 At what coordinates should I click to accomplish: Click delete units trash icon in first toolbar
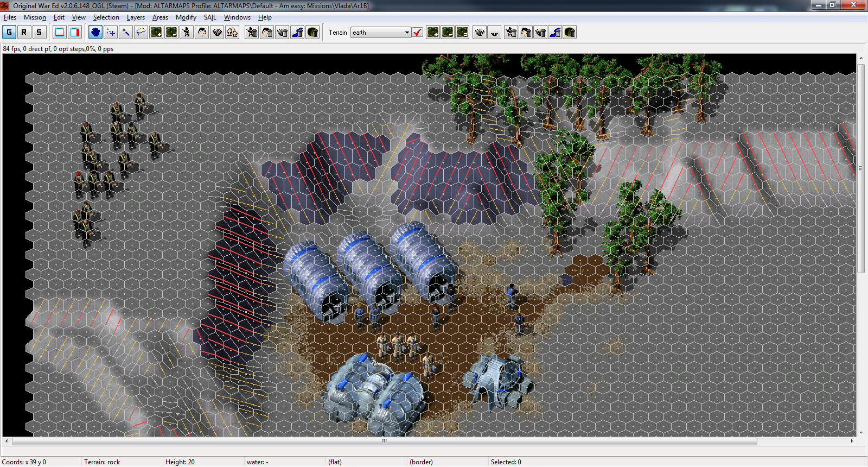tap(252, 32)
